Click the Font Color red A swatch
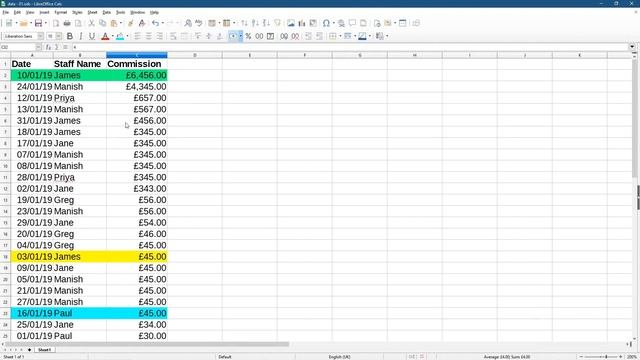 pos(105,36)
